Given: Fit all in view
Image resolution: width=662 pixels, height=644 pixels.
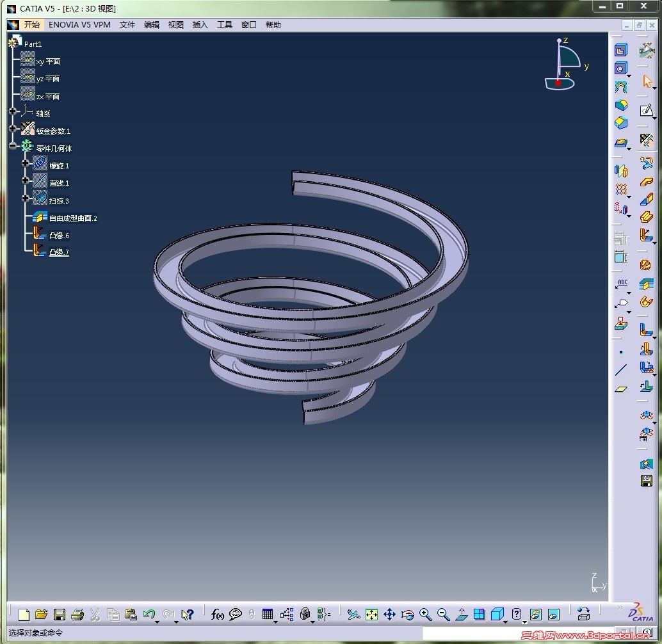Looking at the screenshot, I should 371,615.
